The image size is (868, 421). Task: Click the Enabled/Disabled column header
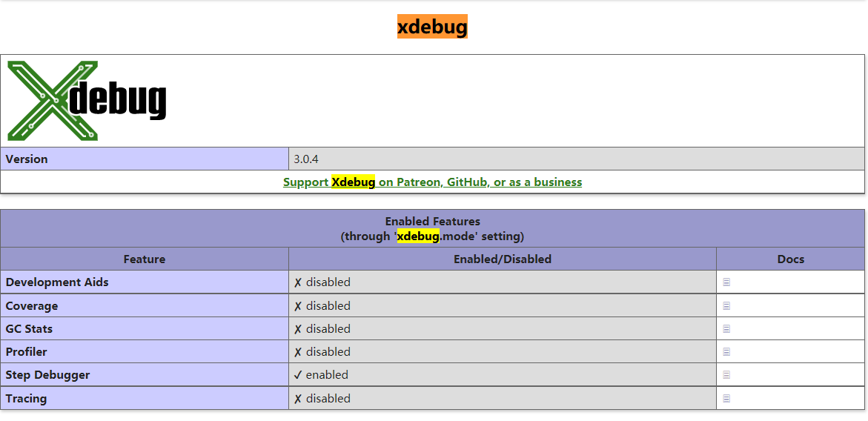tap(503, 259)
